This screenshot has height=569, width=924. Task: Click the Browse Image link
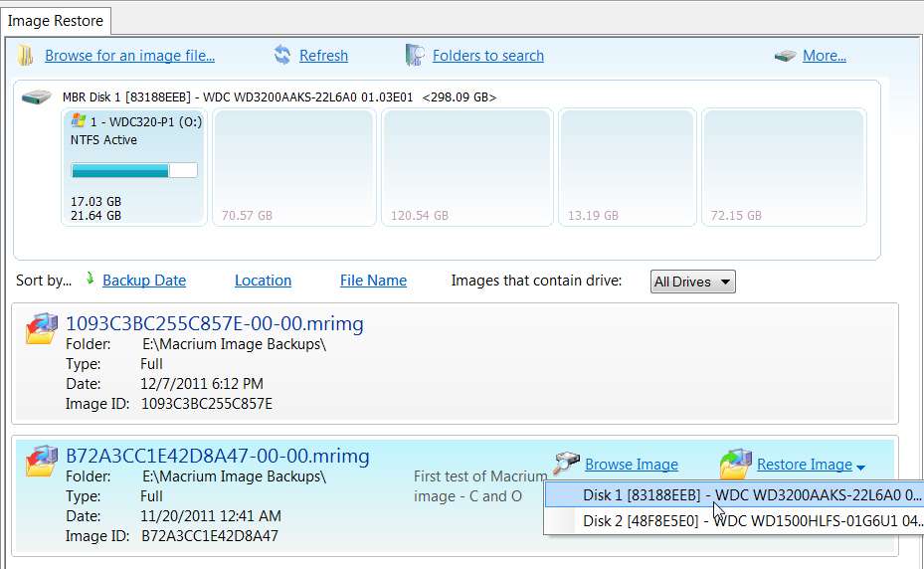[632, 465]
